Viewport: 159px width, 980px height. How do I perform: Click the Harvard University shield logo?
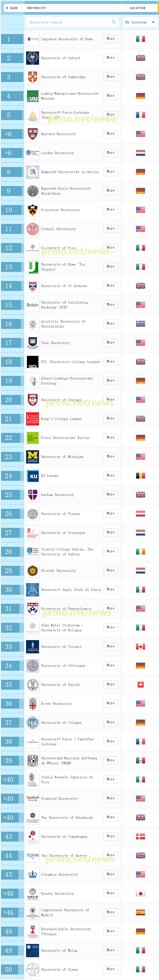pyautogui.click(x=33, y=134)
